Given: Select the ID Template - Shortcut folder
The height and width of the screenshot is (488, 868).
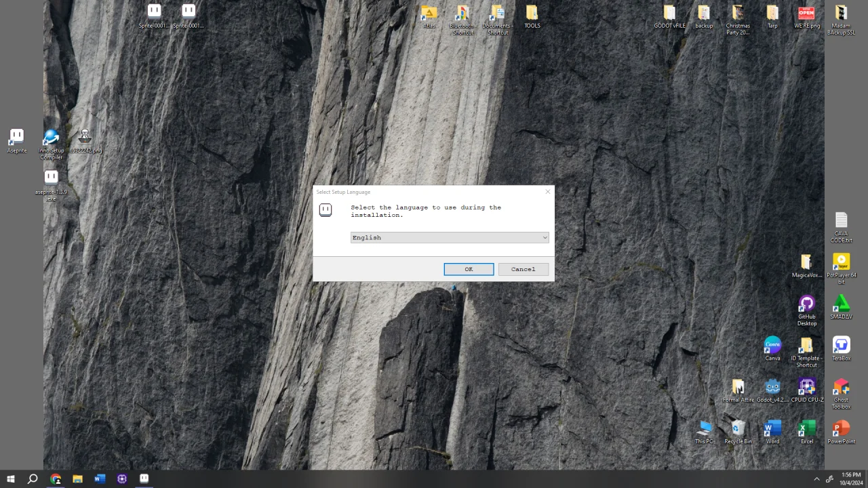Looking at the screenshot, I should tap(806, 352).
